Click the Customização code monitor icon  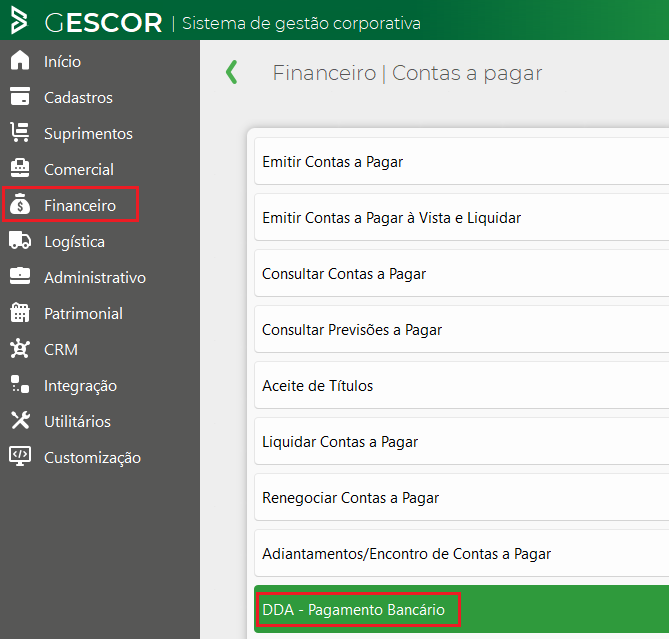coord(20,457)
